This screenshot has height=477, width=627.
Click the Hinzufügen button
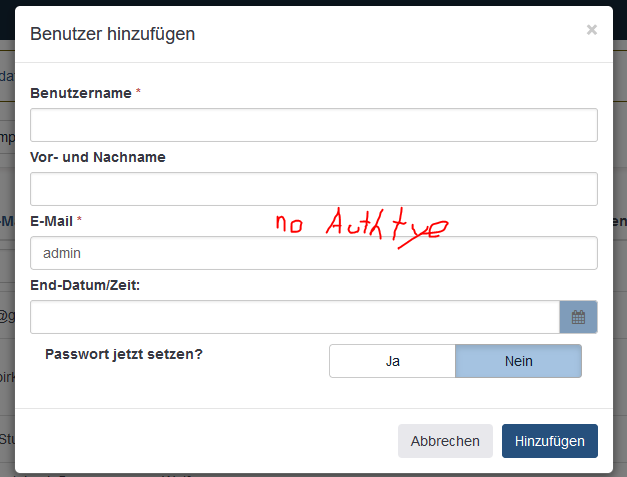[550, 441]
